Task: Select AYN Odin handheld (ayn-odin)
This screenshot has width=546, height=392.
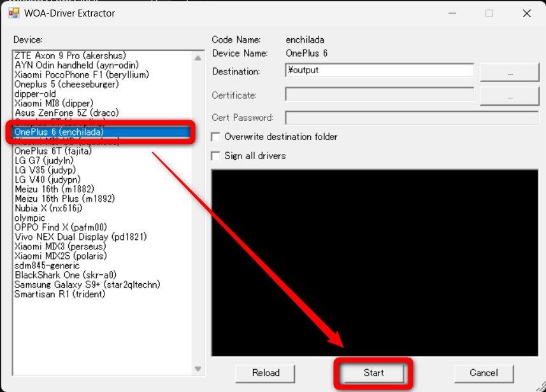Action: click(76, 65)
